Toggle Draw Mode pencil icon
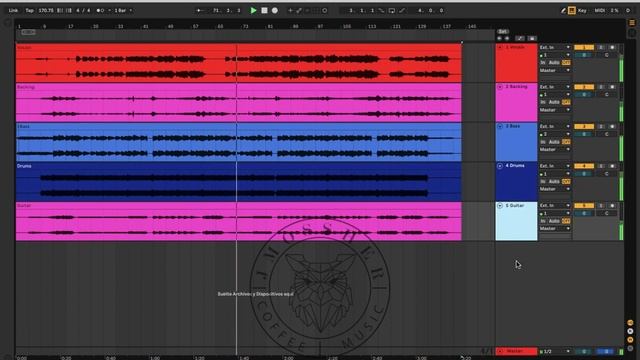Image resolution: width=640 pixels, height=360 pixels. point(563,11)
